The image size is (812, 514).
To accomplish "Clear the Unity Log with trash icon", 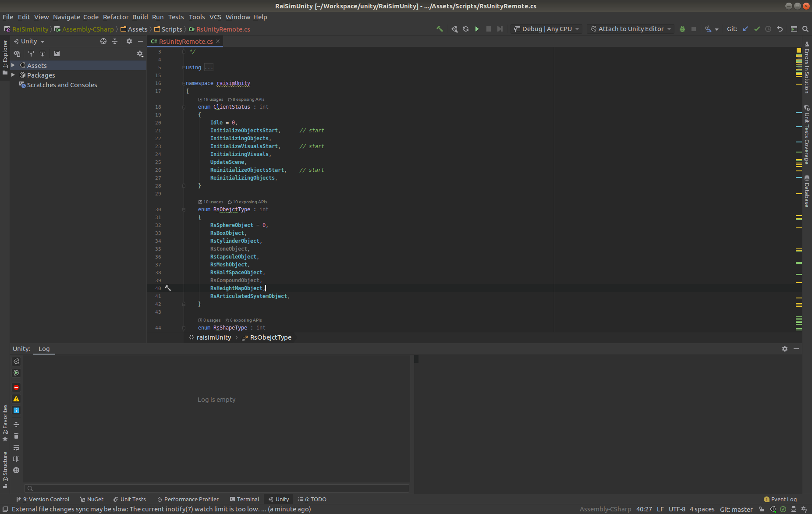I will pos(16,436).
